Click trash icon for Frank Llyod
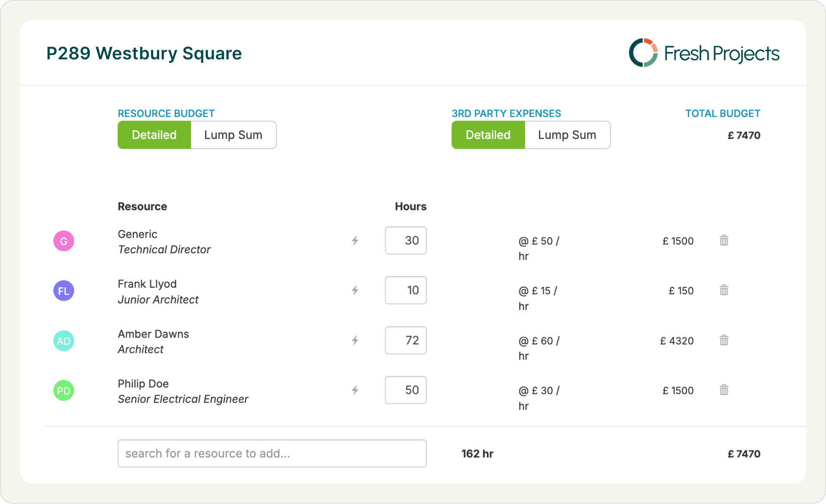Image resolution: width=826 pixels, height=504 pixels. pos(724,290)
